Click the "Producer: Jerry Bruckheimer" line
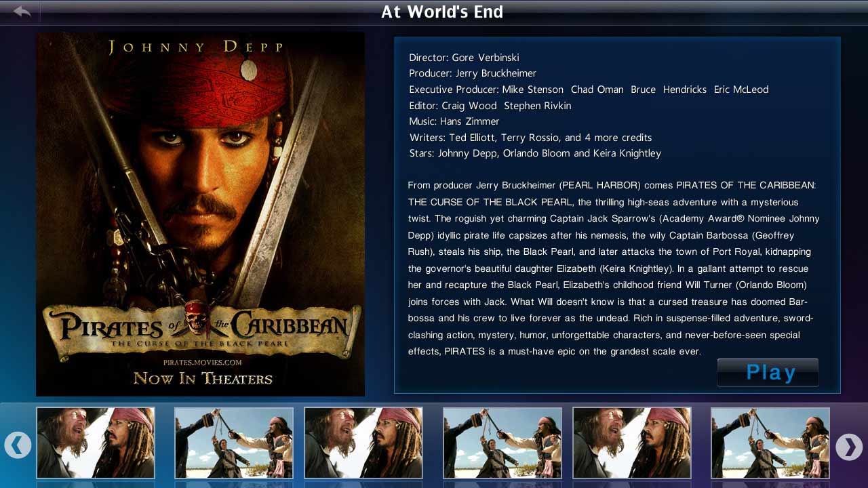 tap(473, 73)
